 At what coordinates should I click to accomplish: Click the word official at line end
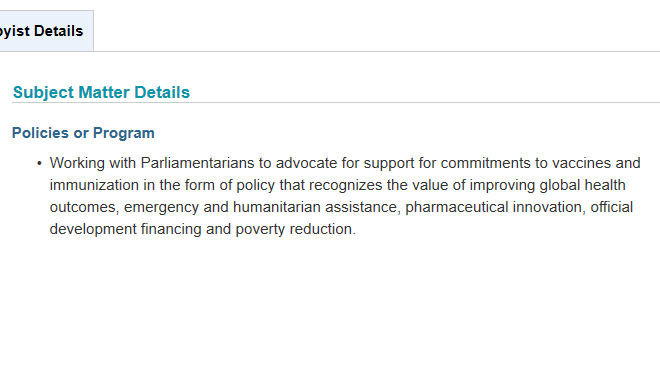tap(612, 207)
